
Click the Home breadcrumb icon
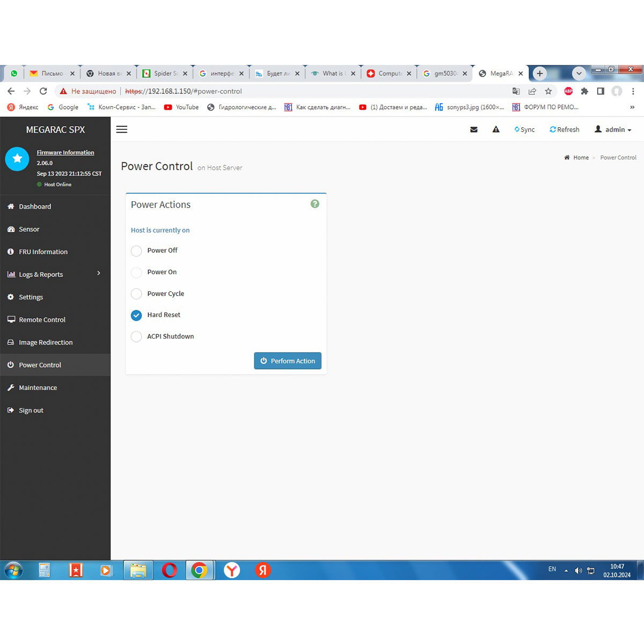click(567, 158)
